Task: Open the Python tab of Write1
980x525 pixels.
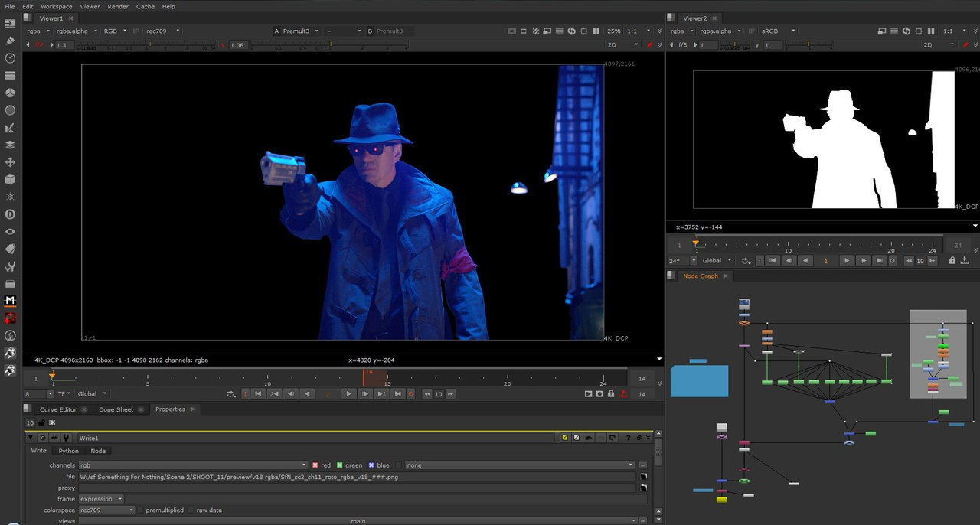Action: (69, 451)
